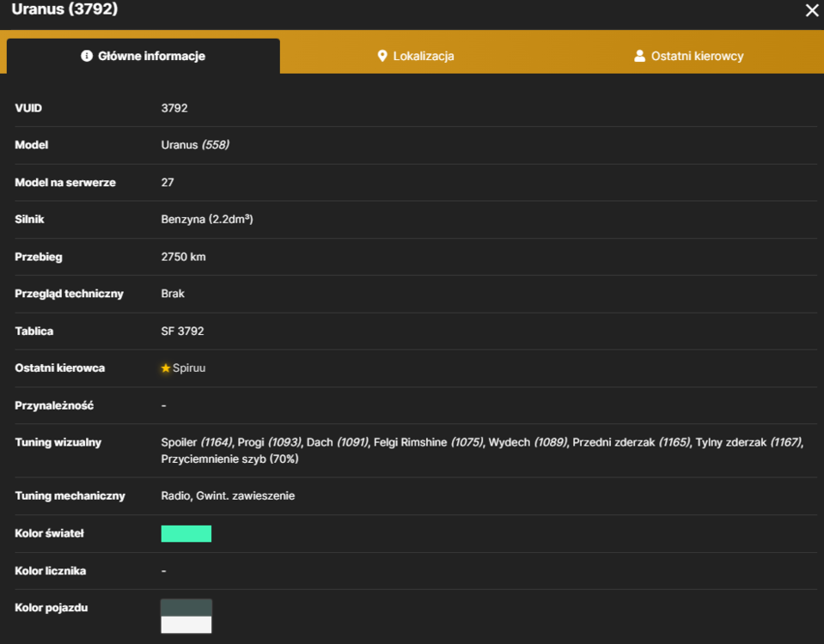824x644 pixels.
Task: Click the Przedni zderzak (1165) entry
Action: click(632, 442)
